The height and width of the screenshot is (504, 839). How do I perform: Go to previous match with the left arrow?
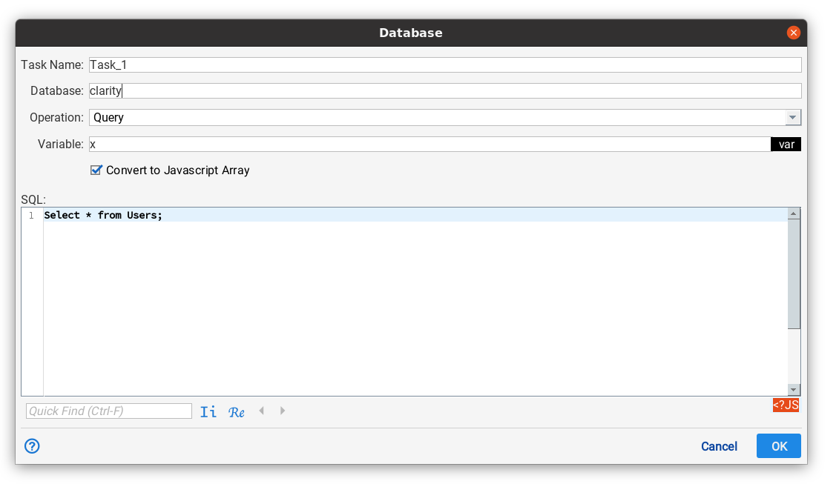[x=261, y=411]
